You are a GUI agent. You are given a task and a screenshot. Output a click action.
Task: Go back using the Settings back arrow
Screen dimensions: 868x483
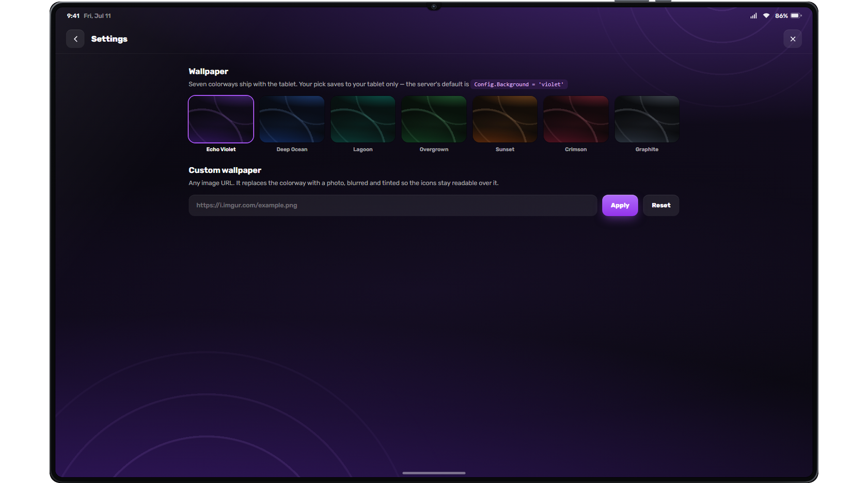click(75, 39)
